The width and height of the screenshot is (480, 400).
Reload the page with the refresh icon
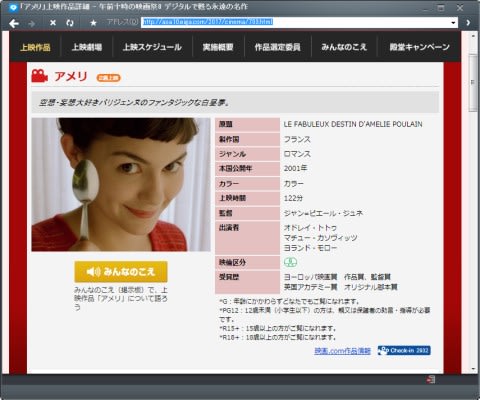[x=70, y=23]
